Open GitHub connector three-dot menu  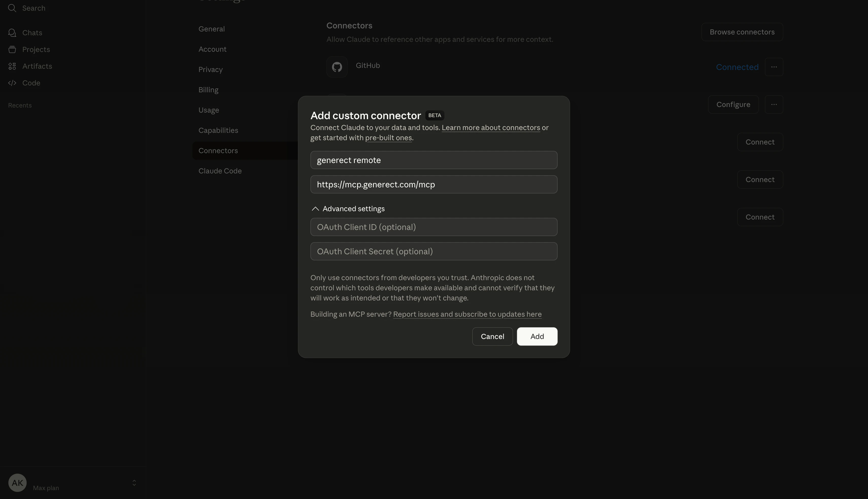pos(774,67)
